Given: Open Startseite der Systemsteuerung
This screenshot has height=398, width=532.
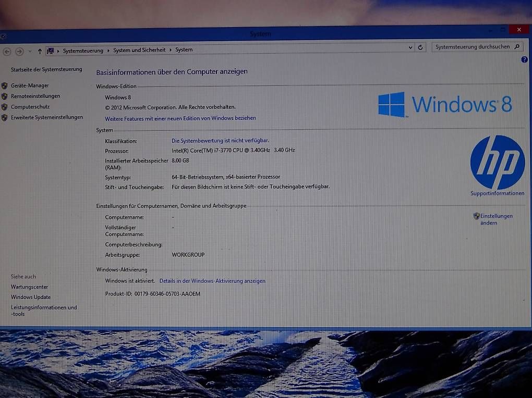Looking at the screenshot, I should (46, 69).
